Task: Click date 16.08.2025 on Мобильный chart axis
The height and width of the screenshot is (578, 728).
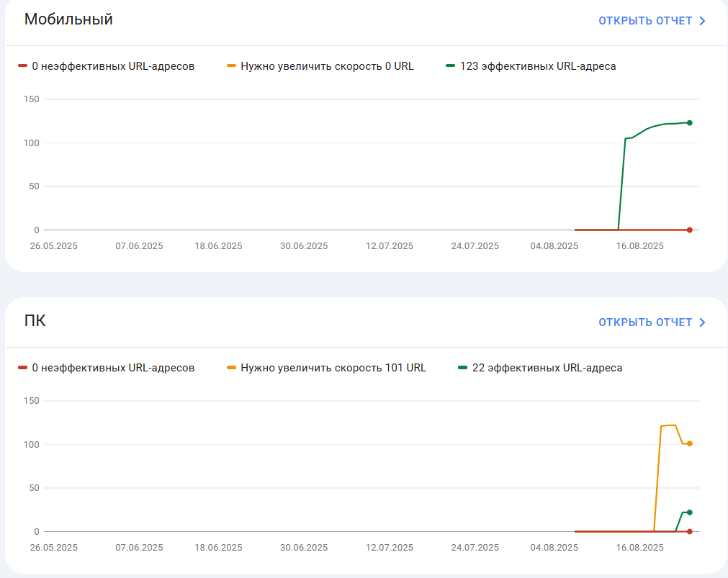Action: tap(639, 246)
